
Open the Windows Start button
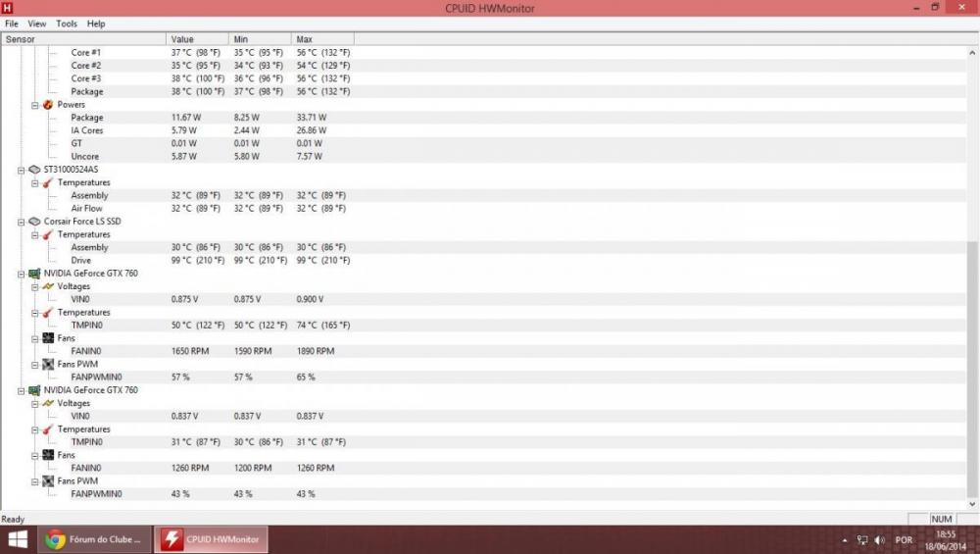pyautogui.click(x=18, y=539)
